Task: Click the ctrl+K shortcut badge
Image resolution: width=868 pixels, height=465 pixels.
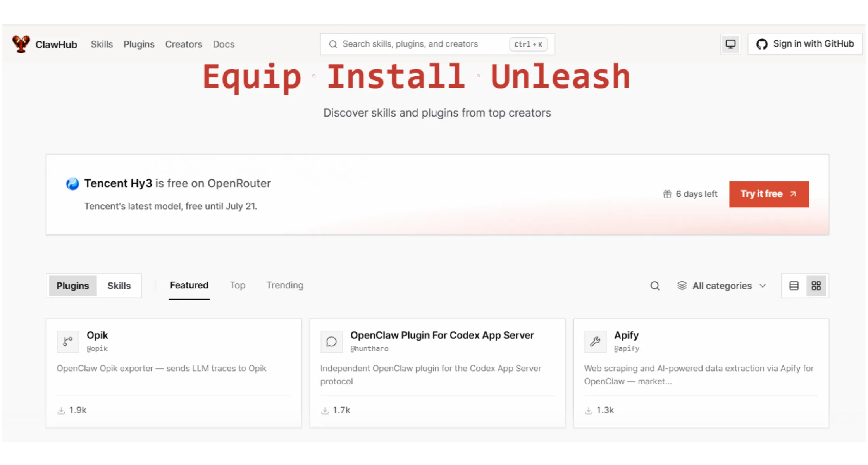Action: [528, 44]
